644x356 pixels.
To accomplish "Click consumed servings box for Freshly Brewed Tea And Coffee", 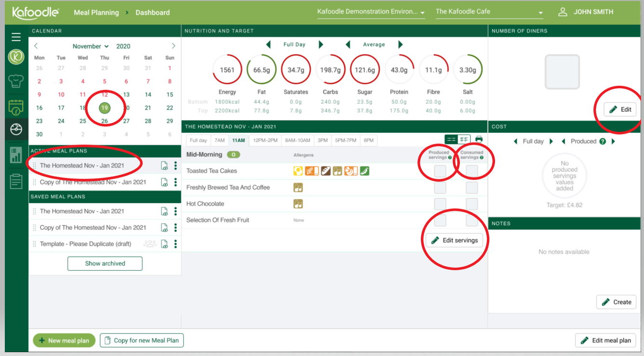I will tap(472, 188).
